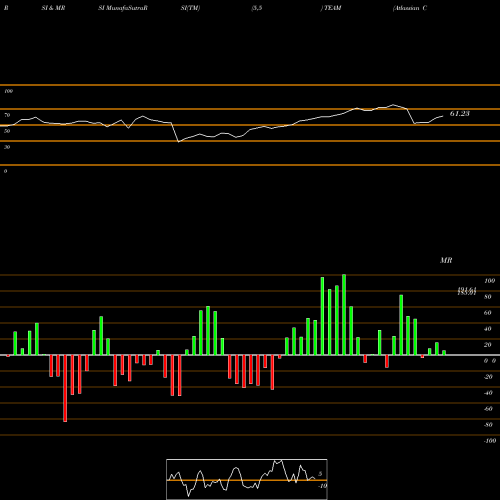Click the MR axis label -60
This screenshot has height=500, width=500.
[488, 409]
